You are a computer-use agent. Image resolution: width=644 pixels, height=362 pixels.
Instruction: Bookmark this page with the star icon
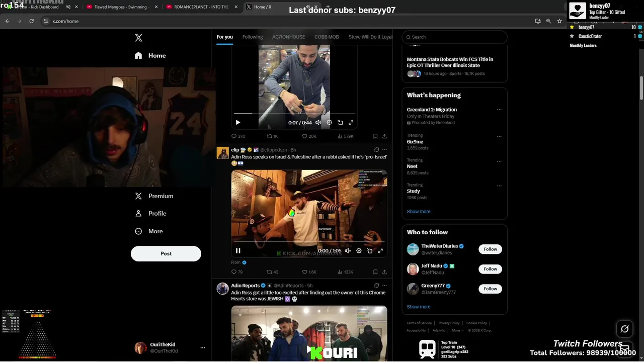(559, 21)
